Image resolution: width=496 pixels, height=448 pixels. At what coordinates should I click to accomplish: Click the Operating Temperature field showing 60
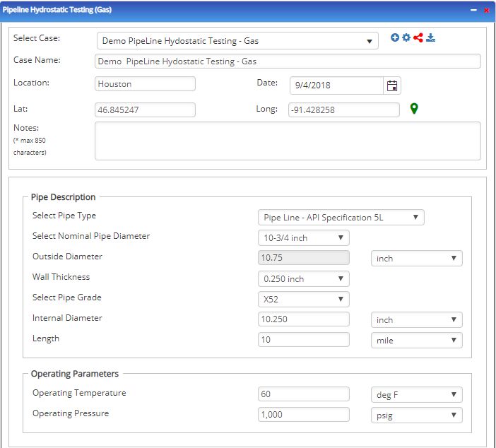tap(304, 394)
